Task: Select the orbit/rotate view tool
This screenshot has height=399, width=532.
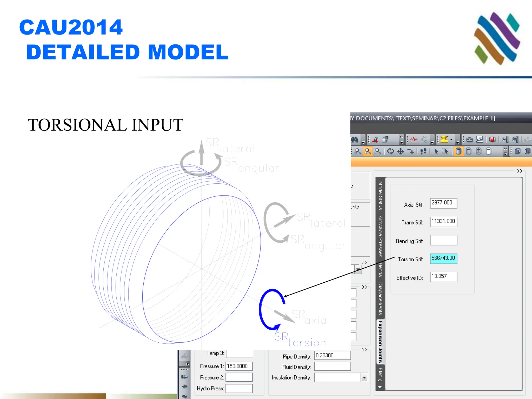Action: 390,151
